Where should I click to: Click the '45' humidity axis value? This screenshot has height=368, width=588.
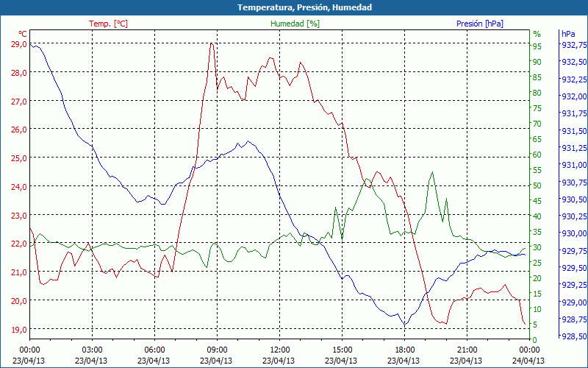click(537, 201)
